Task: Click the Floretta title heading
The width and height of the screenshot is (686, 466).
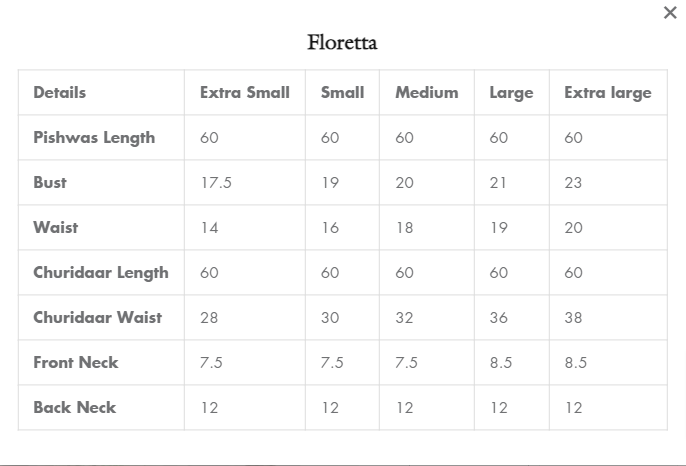Action: tap(342, 42)
